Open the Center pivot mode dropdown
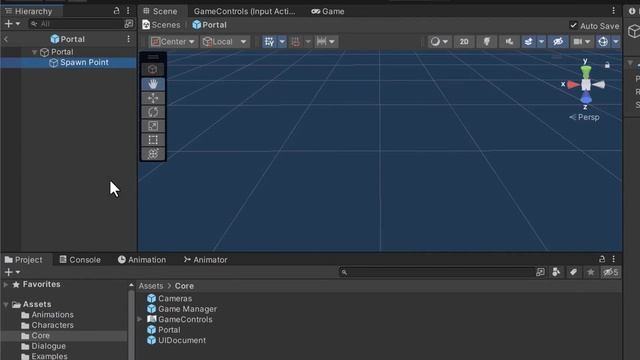The height and width of the screenshot is (360, 640). tap(173, 42)
